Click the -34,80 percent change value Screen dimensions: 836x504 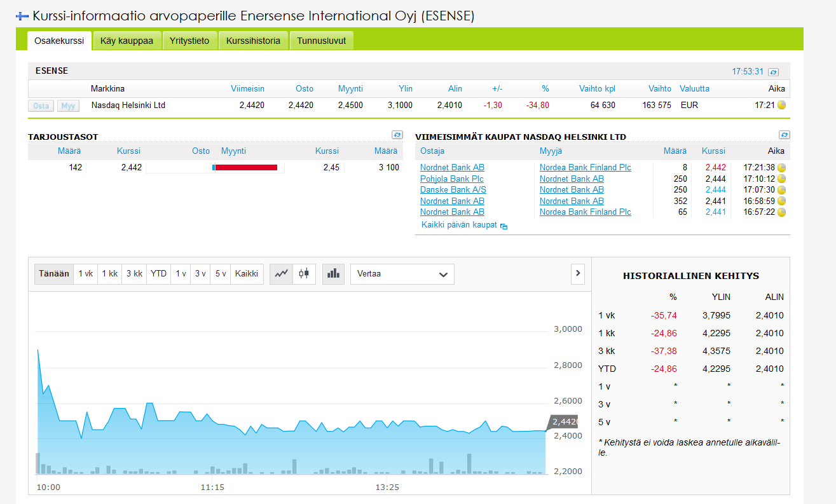point(538,105)
